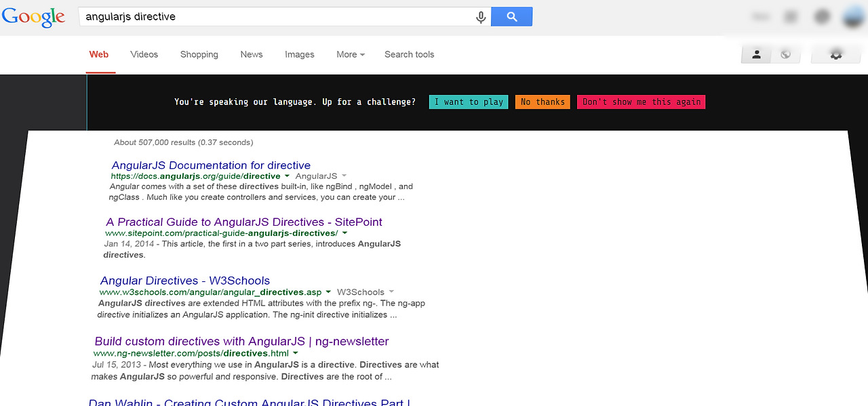Expand the More dropdown
The width and height of the screenshot is (868, 406).
click(351, 54)
